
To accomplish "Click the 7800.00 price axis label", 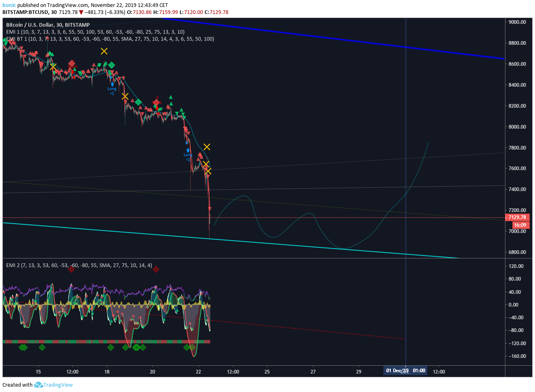I will (517, 148).
